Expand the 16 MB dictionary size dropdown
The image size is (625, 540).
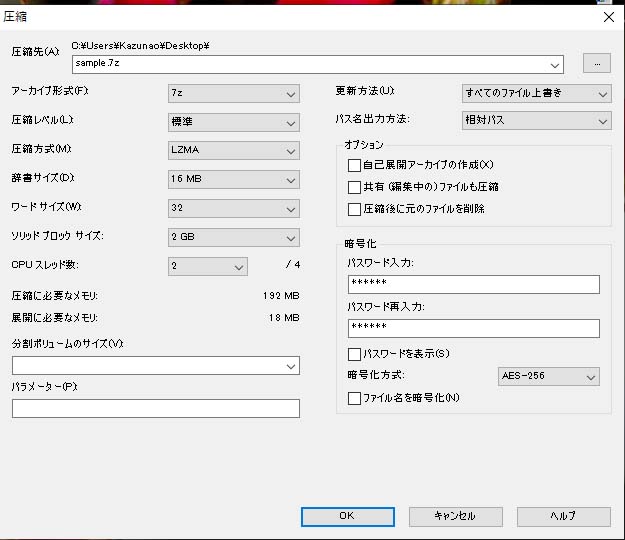(x=234, y=181)
